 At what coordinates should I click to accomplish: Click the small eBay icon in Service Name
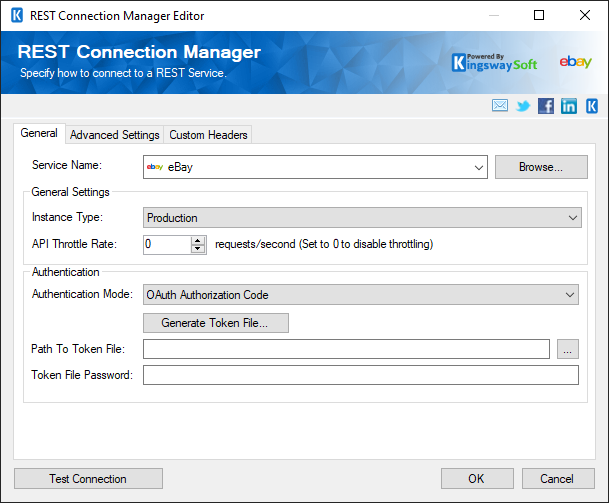click(155, 167)
